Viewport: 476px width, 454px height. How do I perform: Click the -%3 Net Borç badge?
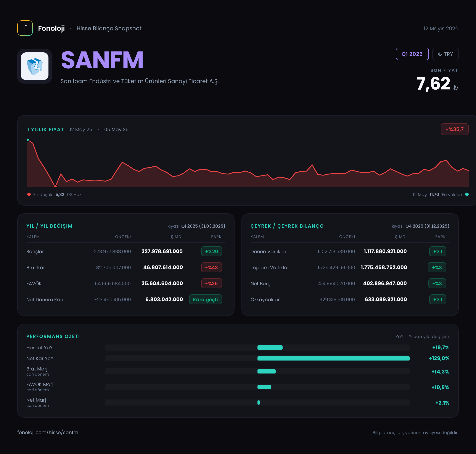pyautogui.click(x=437, y=283)
